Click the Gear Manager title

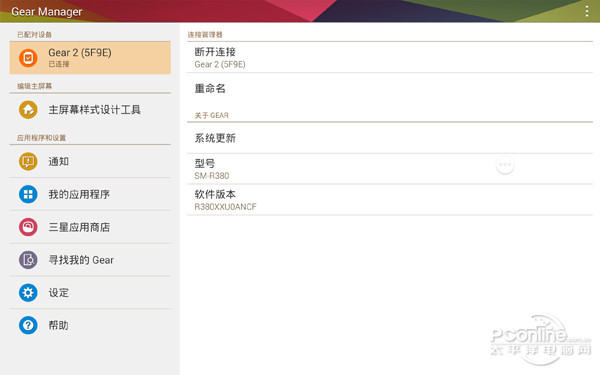point(47,12)
